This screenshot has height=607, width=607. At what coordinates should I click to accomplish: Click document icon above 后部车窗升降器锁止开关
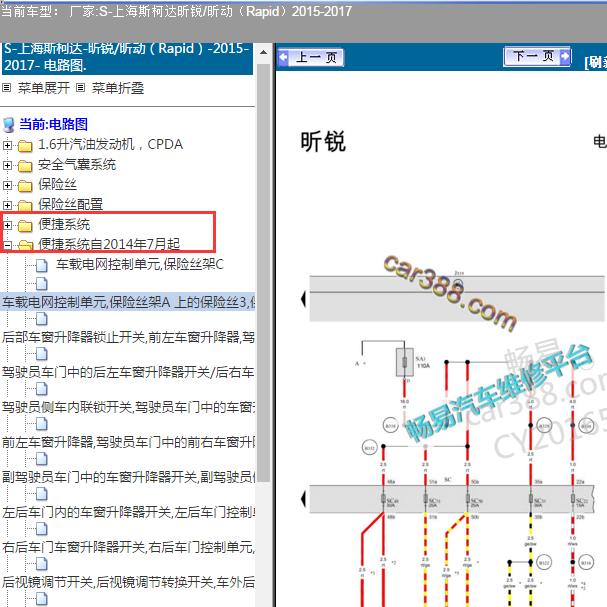pos(42,319)
